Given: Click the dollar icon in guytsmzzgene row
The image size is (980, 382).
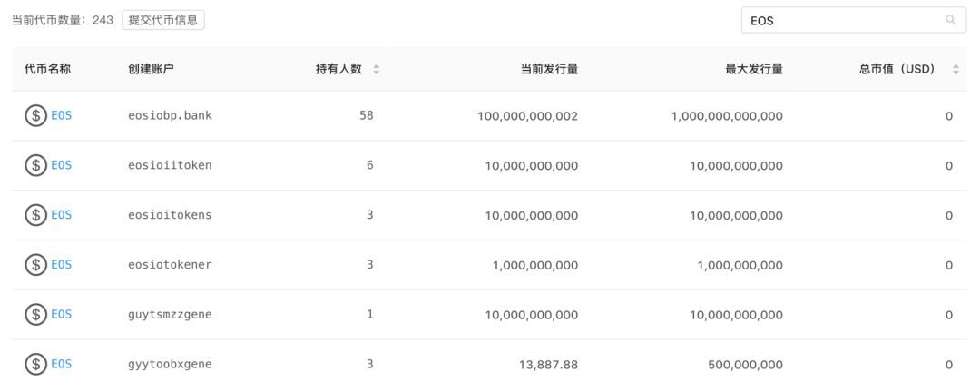Looking at the screenshot, I should pyautogui.click(x=35, y=315).
